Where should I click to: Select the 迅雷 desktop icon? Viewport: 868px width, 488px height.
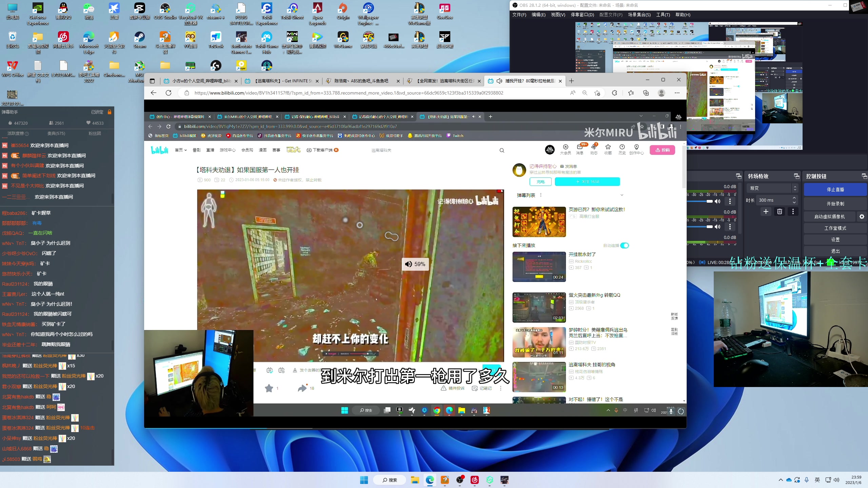tap(114, 11)
